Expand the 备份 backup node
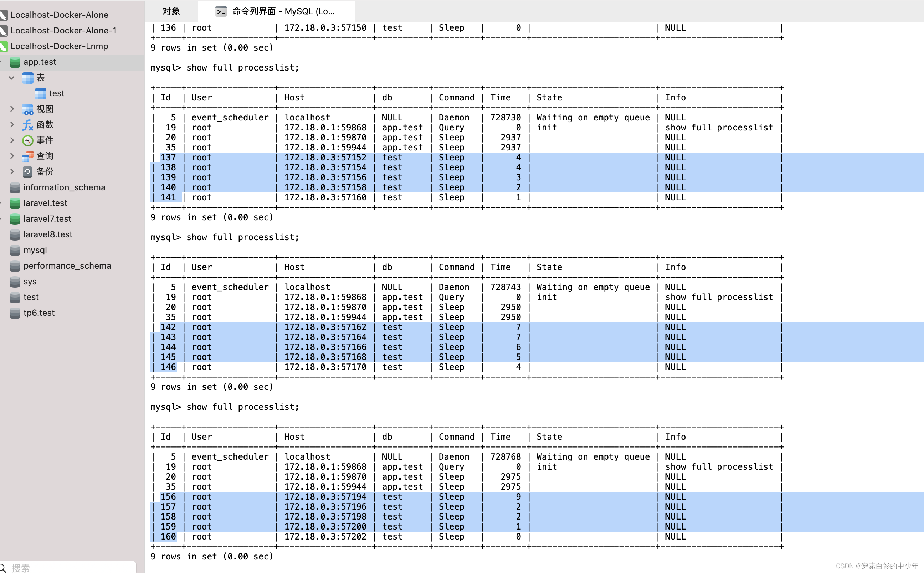924x573 pixels. [12, 172]
